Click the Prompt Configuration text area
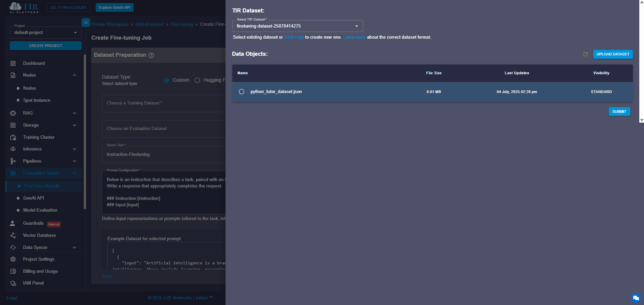The height and width of the screenshot is (305, 644). tap(164, 192)
